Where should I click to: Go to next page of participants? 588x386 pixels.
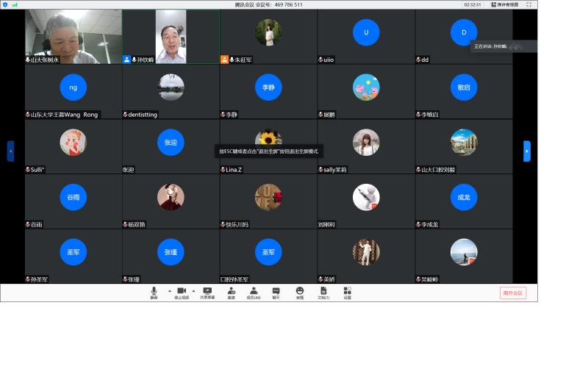click(x=527, y=151)
